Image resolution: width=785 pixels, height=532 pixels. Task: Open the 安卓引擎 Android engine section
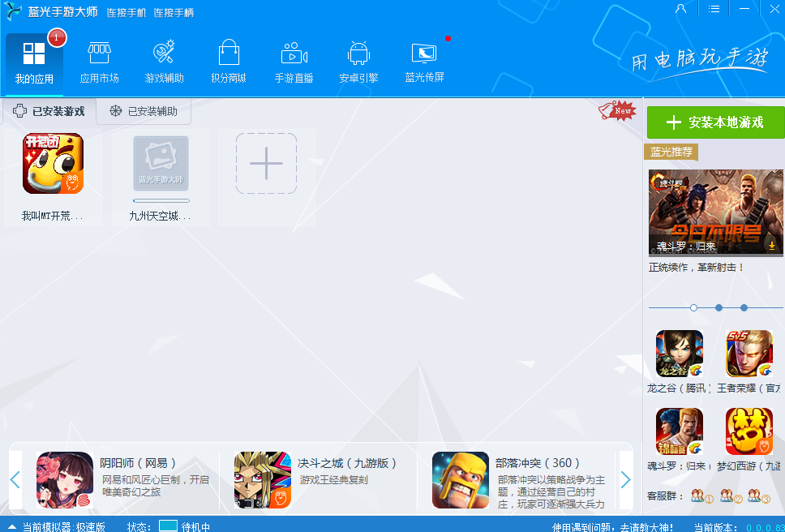(358, 62)
